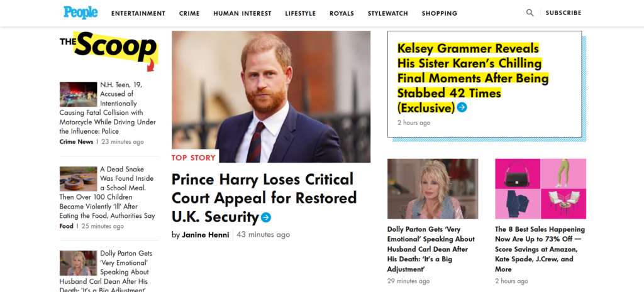The height and width of the screenshot is (292, 644).
Task: Navigate to StyleWatch
Action: click(388, 13)
